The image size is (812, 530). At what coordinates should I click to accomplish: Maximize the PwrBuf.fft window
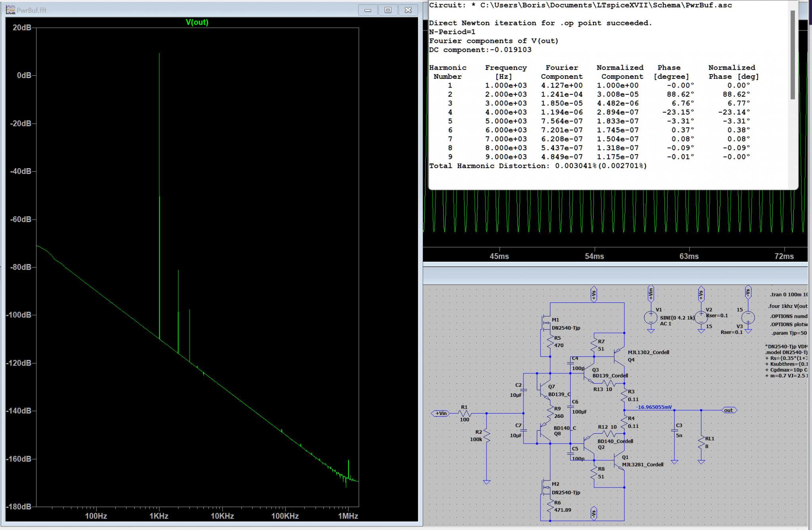[388, 10]
